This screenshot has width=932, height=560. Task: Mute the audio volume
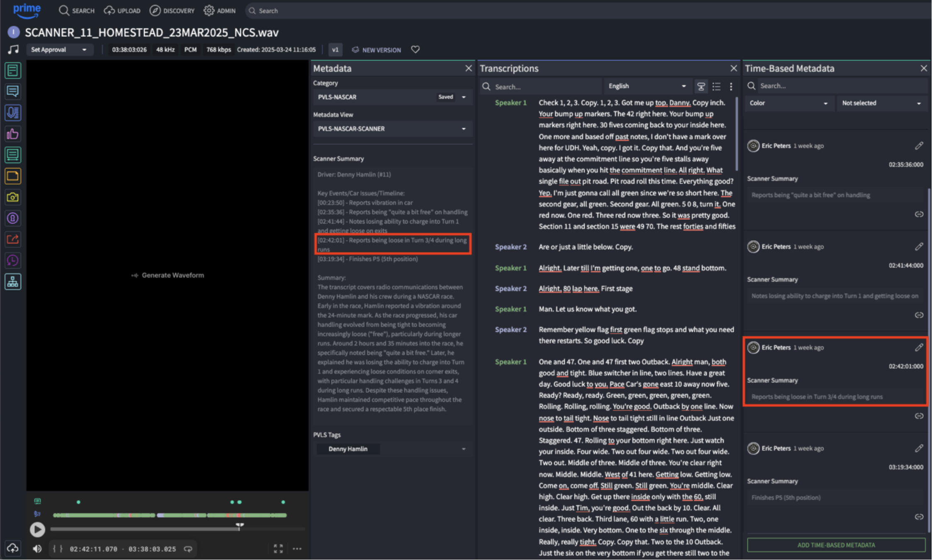click(37, 549)
